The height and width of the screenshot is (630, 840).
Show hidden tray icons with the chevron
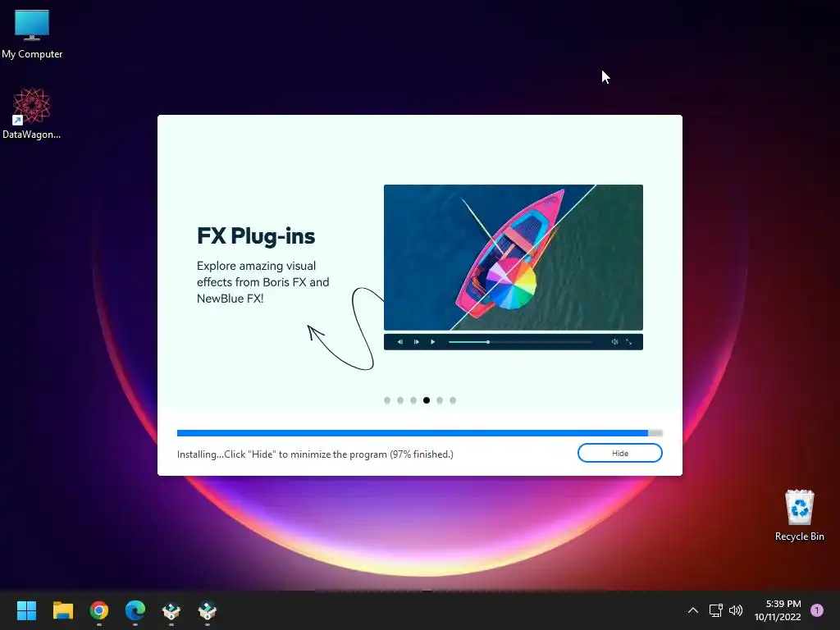pos(692,610)
